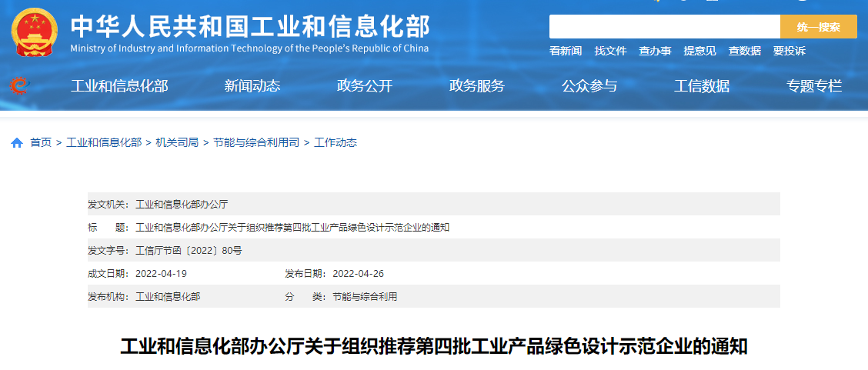Switch to the 新闻动态 navigation menu

pos(252,86)
